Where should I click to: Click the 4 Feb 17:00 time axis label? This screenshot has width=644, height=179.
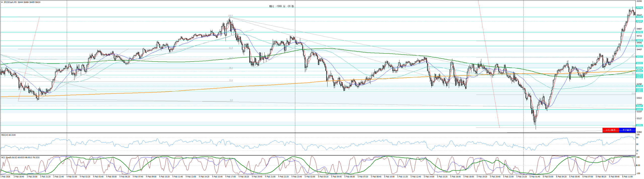coord(230,177)
